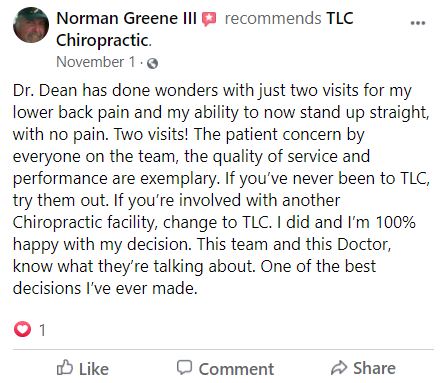Click the Norman Greene III name link
The height and width of the screenshot is (383, 446).
point(126,18)
